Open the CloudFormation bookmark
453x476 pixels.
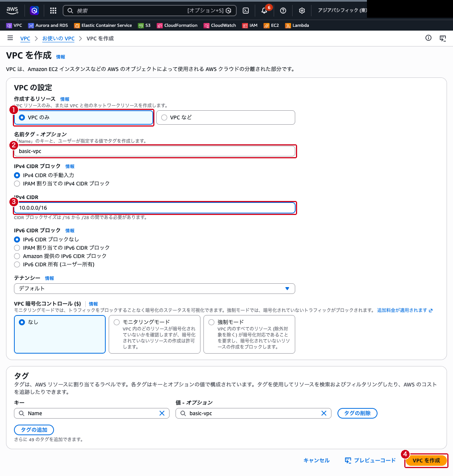pos(177,25)
